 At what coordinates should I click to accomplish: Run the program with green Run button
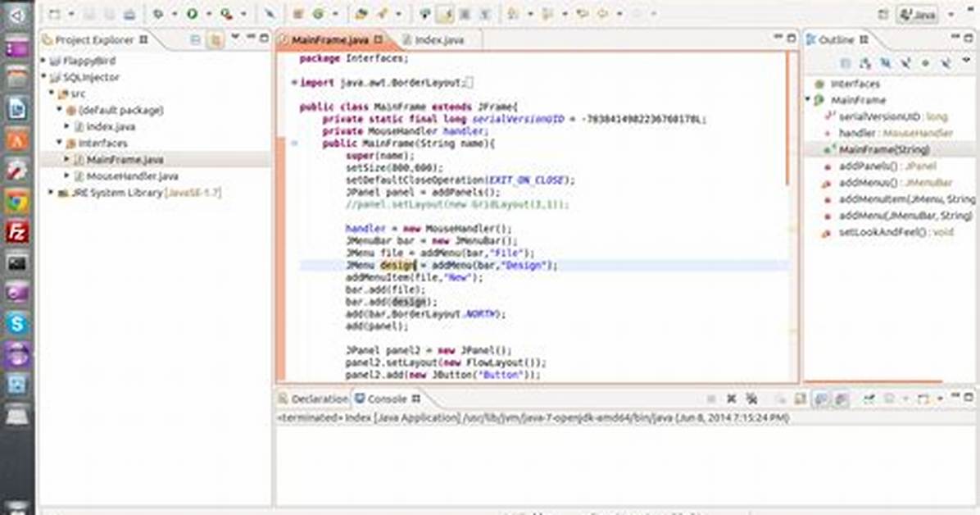point(193,14)
